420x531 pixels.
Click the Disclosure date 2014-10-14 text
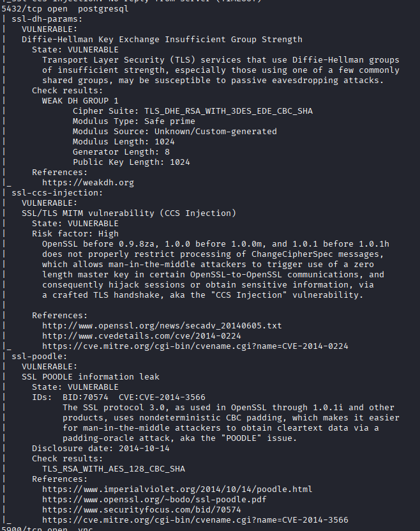click(x=100, y=449)
